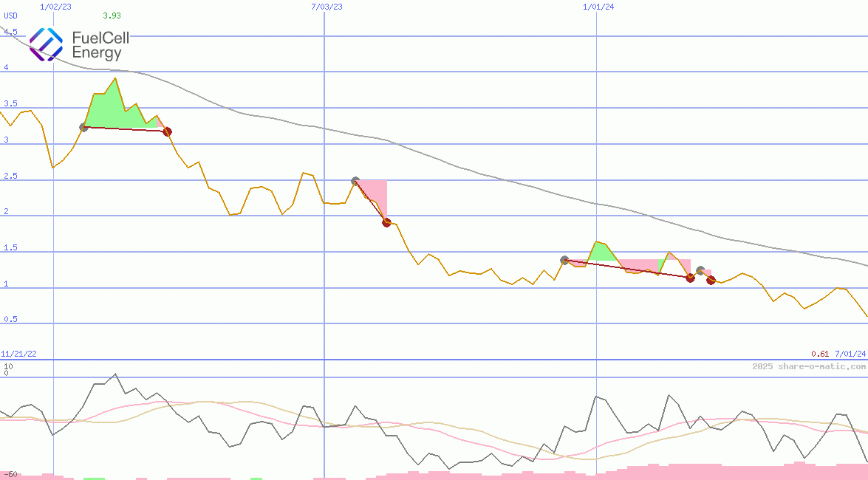This screenshot has height=480, width=868.
Task: Click the FuelCell Energy logo icon
Action: (46, 44)
